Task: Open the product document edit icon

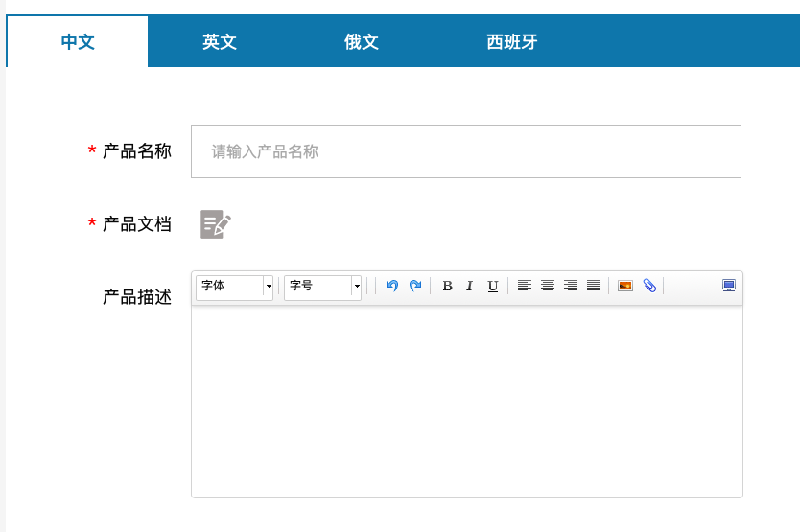Action: [x=215, y=224]
